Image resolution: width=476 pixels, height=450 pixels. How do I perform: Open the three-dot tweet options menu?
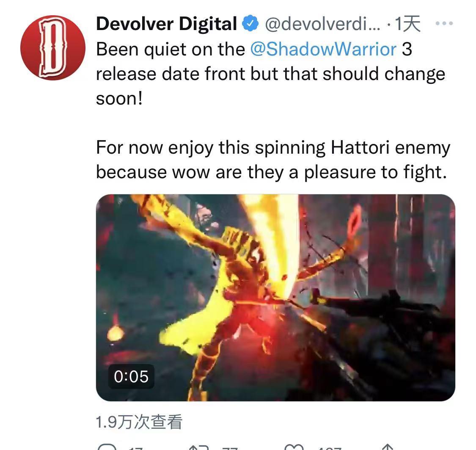[x=444, y=23]
